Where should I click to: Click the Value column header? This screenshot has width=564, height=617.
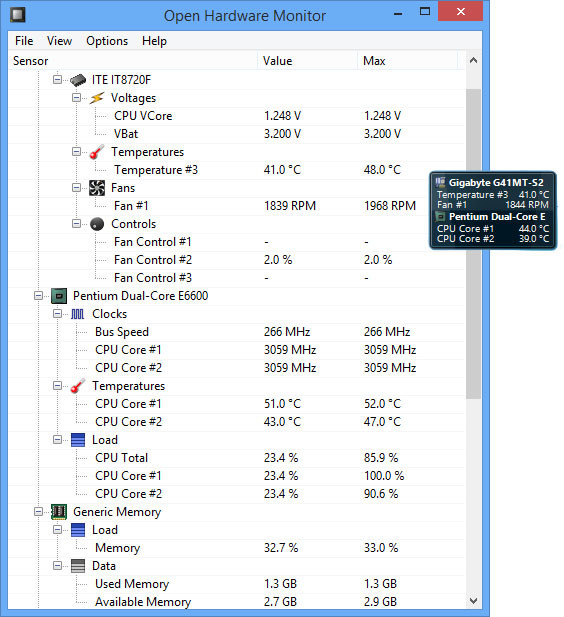[x=307, y=61]
